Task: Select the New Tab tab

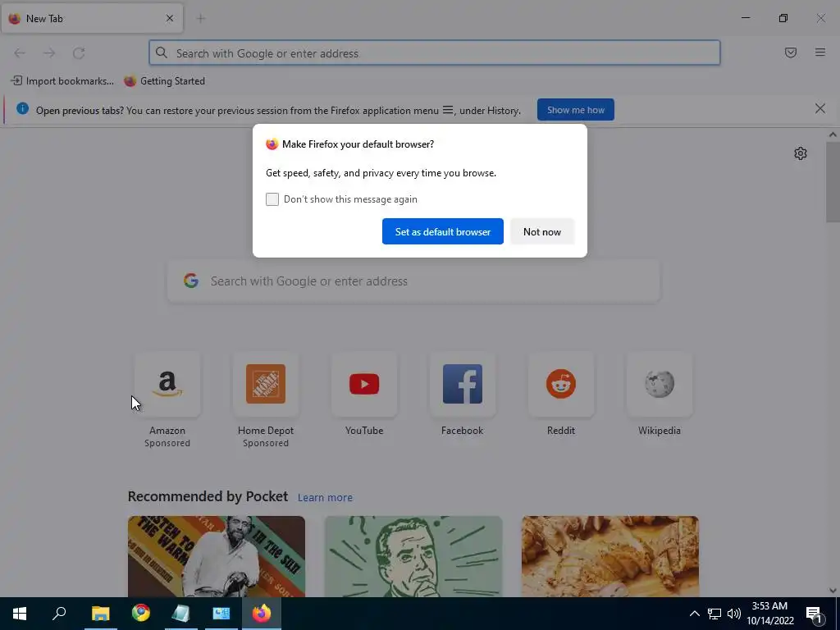Action: click(x=92, y=18)
